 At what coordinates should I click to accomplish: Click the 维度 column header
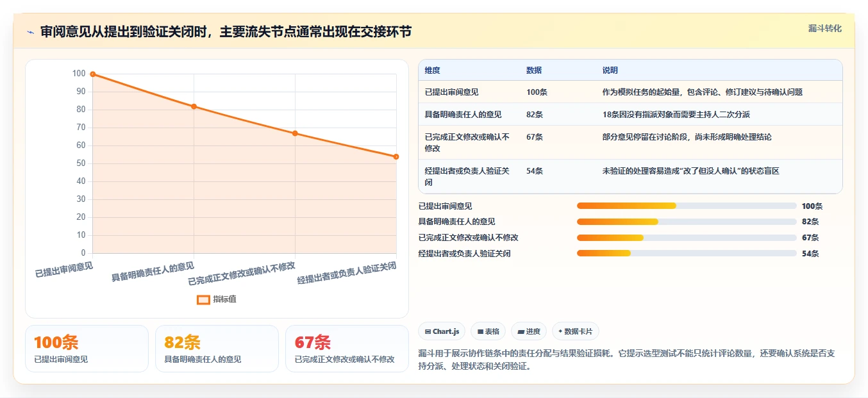(433, 70)
